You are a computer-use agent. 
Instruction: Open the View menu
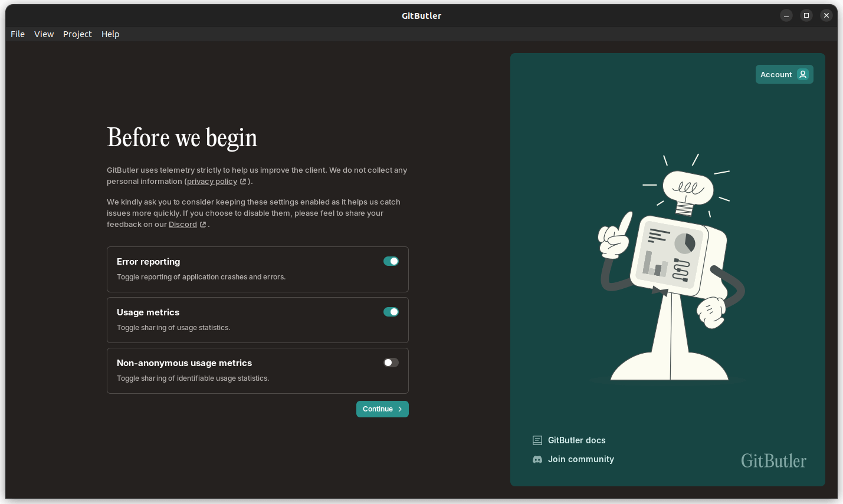[44, 34]
